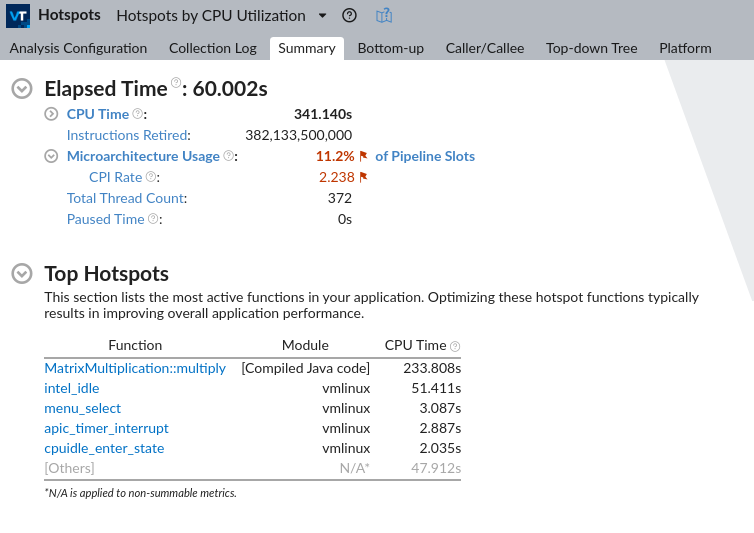Open help question mark icon in header
The width and height of the screenshot is (754, 533).
349,16
